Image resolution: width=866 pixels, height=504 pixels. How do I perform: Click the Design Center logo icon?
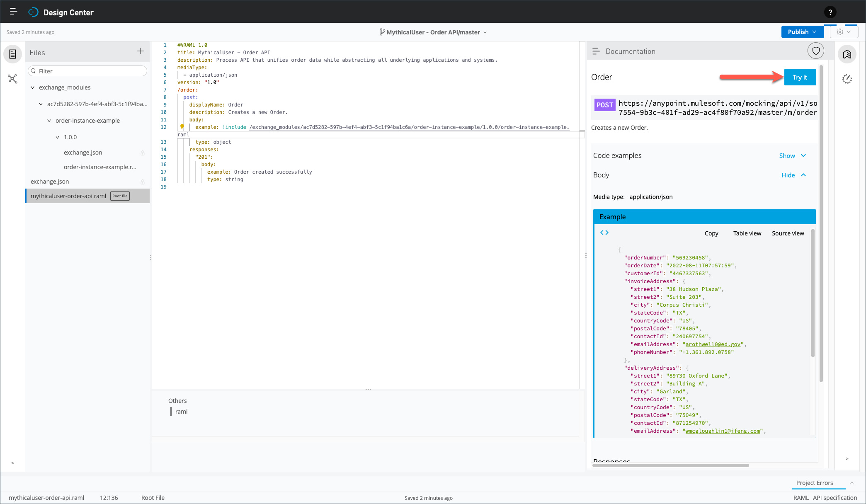point(33,12)
